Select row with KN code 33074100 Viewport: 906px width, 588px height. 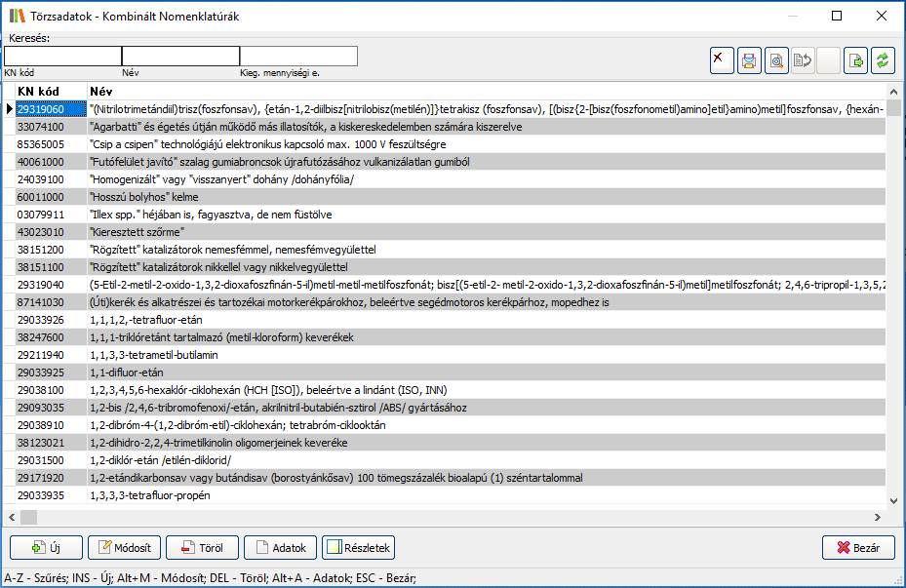coord(41,127)
